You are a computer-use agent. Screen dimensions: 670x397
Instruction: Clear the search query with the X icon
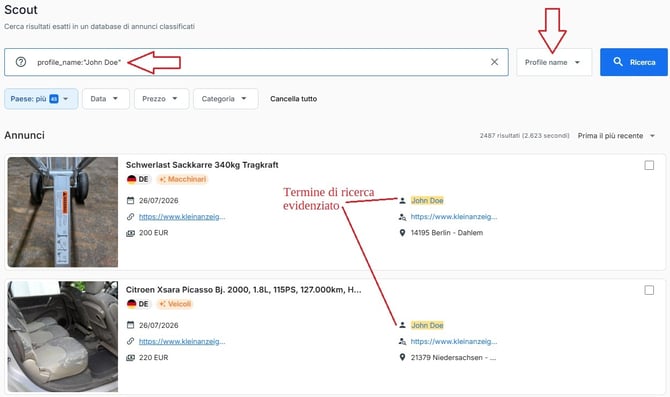point(494,62)
